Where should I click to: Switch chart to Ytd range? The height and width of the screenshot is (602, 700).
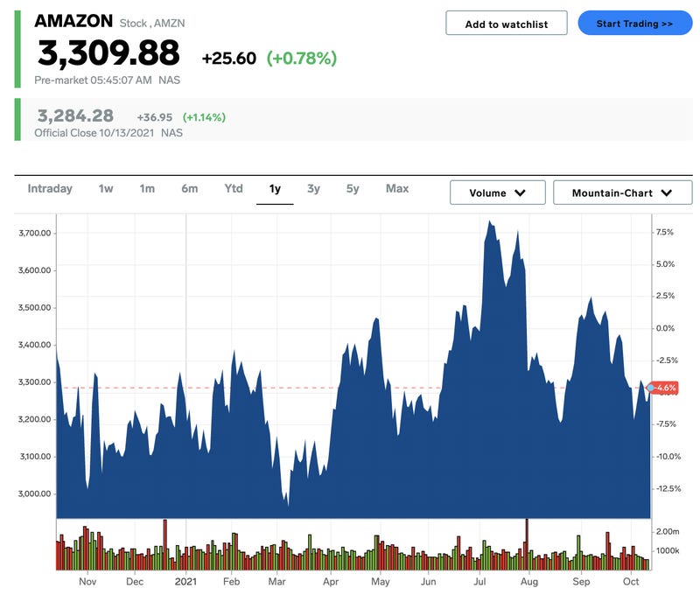click(x=234, y=189)
